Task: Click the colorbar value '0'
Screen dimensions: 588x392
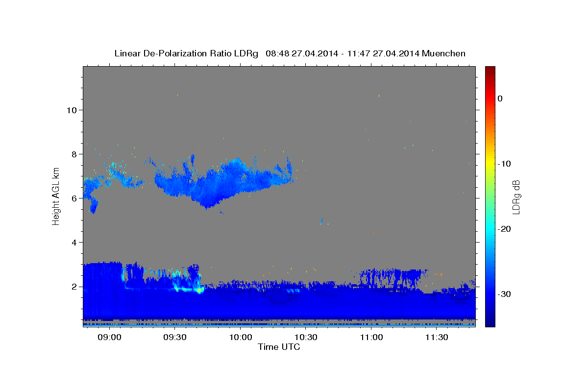Action: click(500, 98)
